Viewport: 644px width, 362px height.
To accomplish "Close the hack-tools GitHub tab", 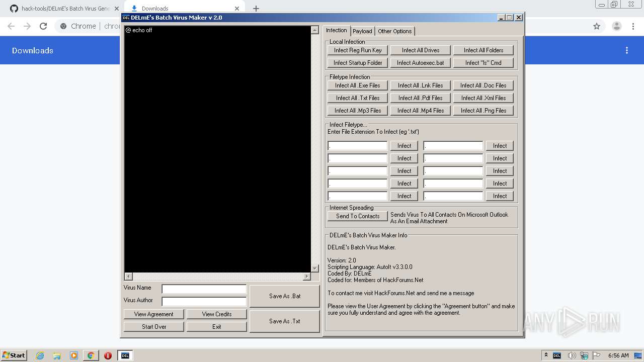I will 116,9.
